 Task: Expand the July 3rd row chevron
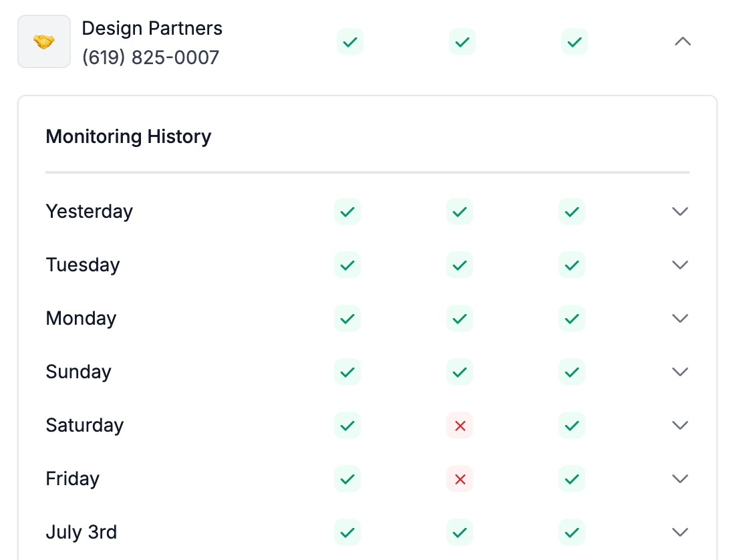680,532
